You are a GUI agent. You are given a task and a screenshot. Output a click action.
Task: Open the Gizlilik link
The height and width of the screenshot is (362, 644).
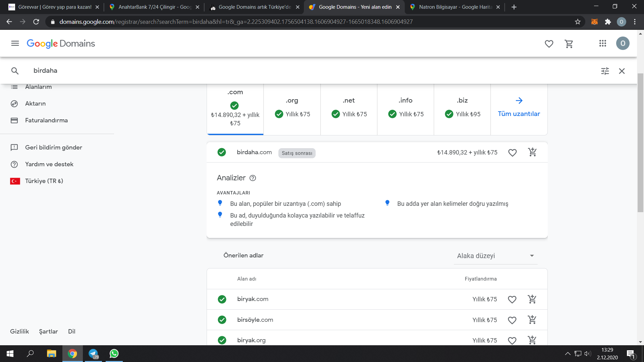[x=19, y=331]
